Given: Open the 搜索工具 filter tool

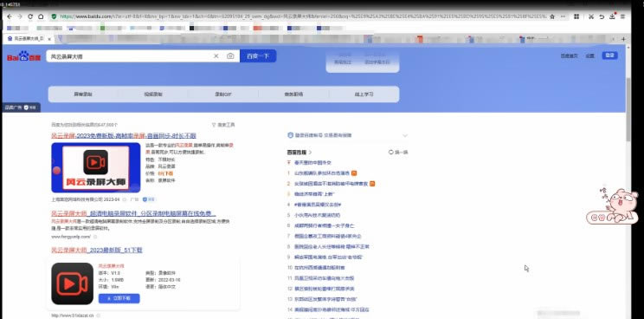Looking at the screenshot, I should click(223, 125).
